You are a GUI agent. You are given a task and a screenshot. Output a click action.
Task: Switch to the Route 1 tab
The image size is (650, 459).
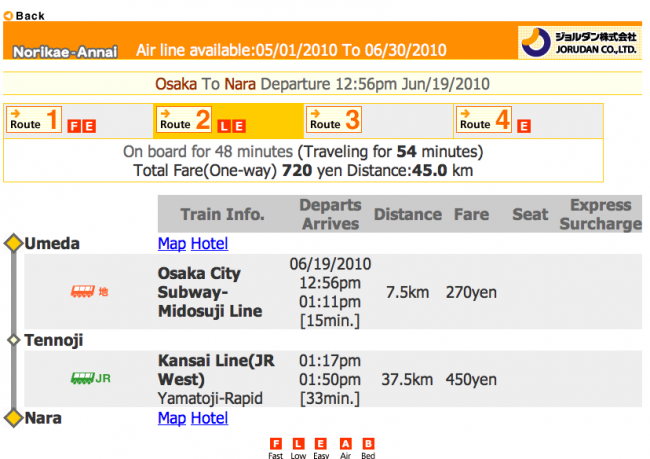(x=34, y=121)
